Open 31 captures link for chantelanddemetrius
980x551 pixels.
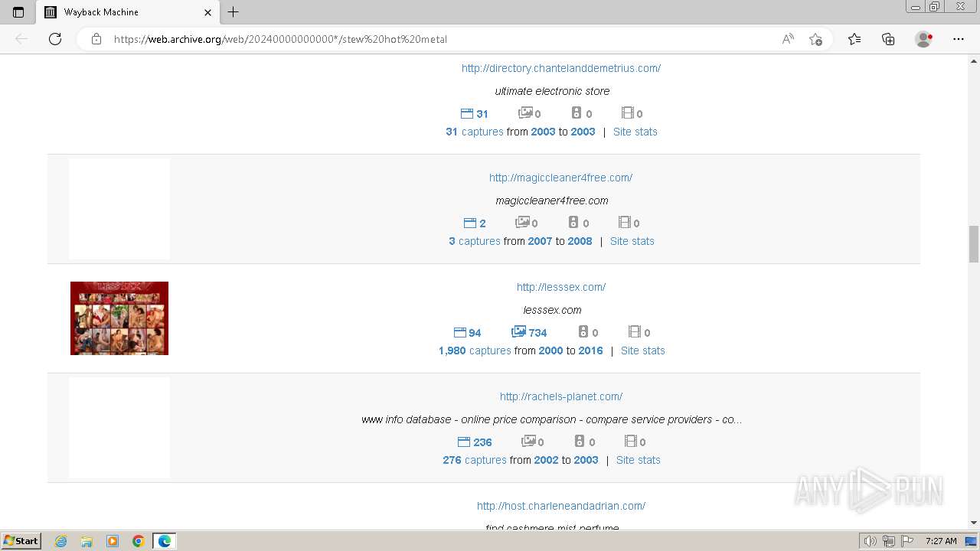coord(475,132)
